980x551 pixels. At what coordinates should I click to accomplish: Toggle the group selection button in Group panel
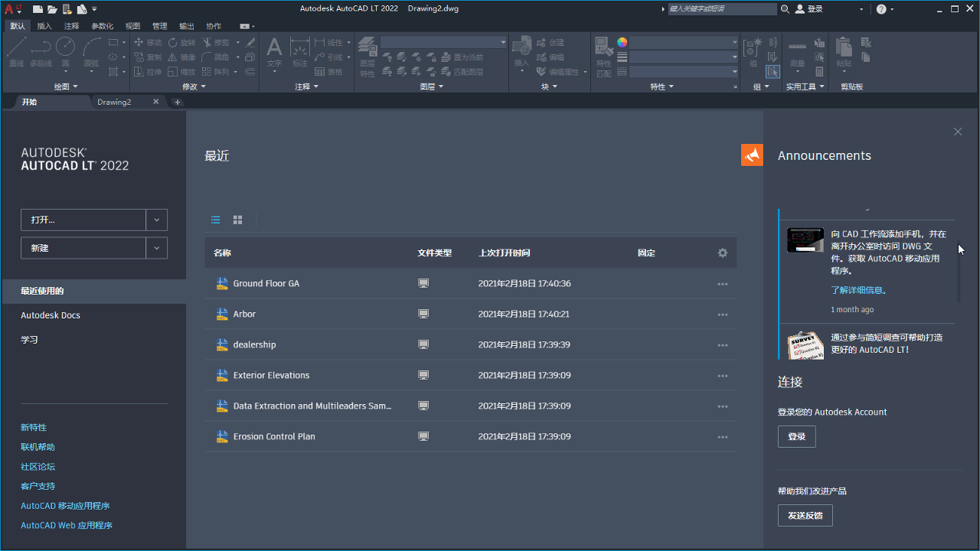point(773,72)
